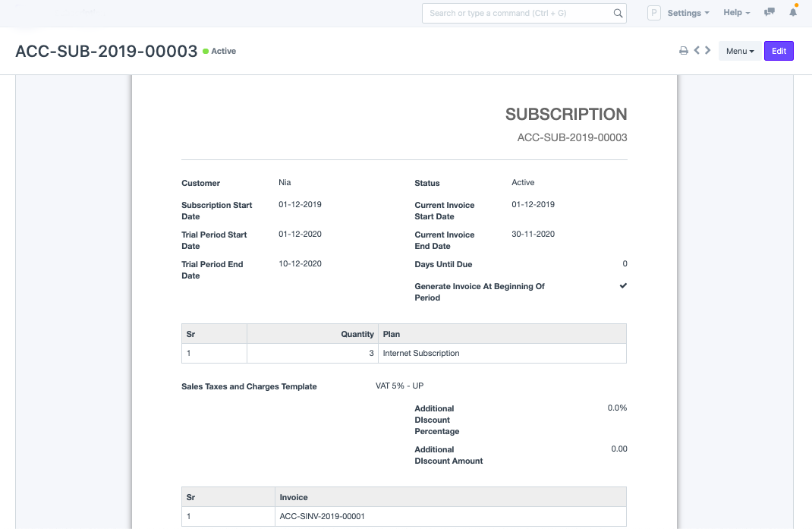Click the print icon
The height and width of the screenshot is (529, 812).
click(683, 51)
